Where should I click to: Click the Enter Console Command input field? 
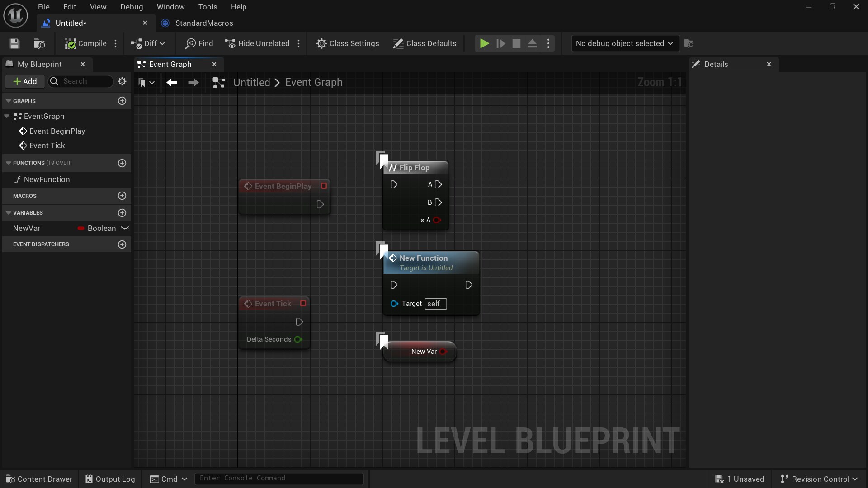pyautogui.click(x=279, y=479)
